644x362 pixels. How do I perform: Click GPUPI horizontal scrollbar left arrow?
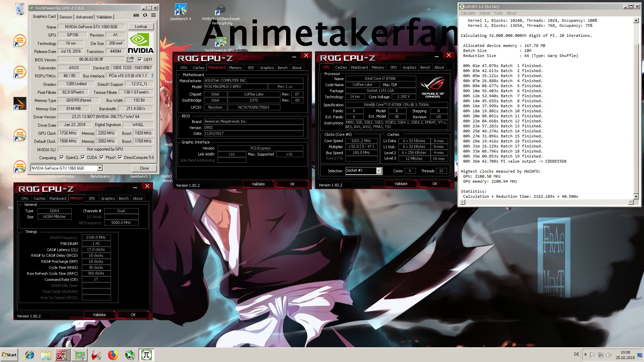(463, 202)
